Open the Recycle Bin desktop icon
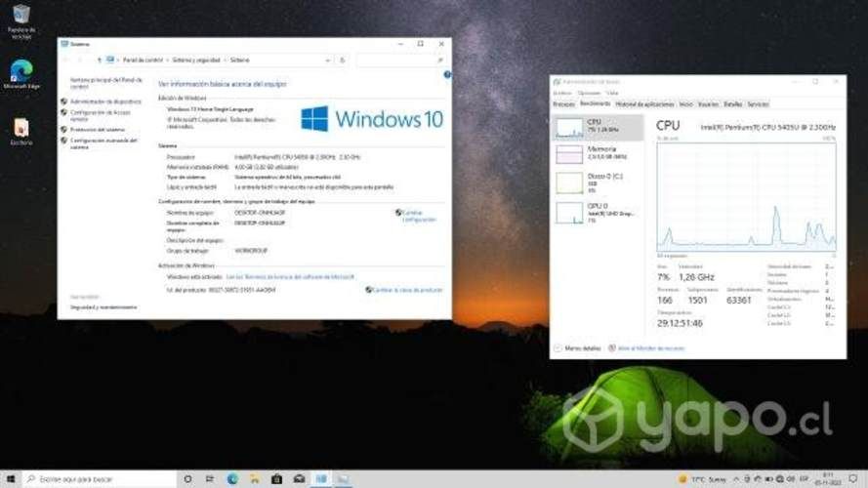This screenshot has height=488, width=868. [x=21, y=16]
